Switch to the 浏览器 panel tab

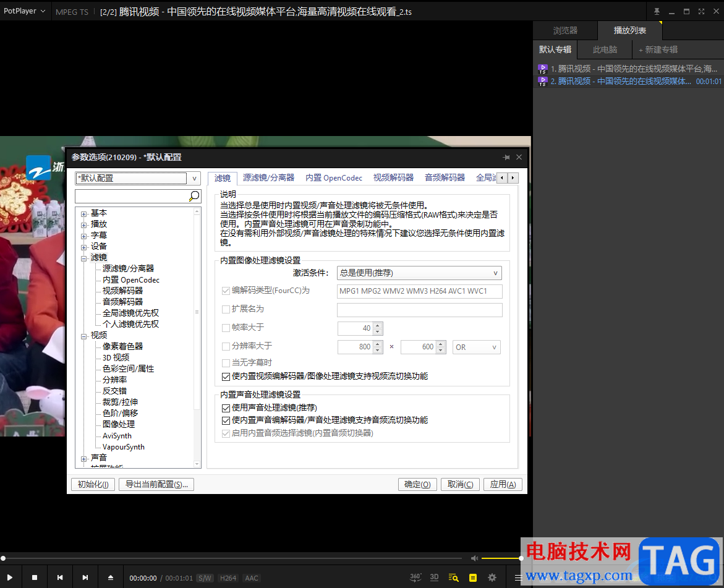(x=565, y=30)
